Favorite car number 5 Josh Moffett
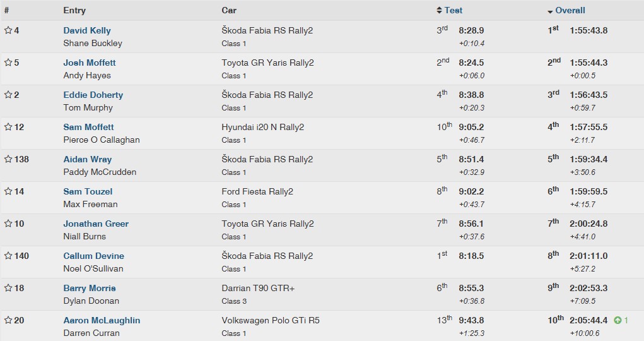Viewport: 644px width, 341px height. click(x=8, y=63)
